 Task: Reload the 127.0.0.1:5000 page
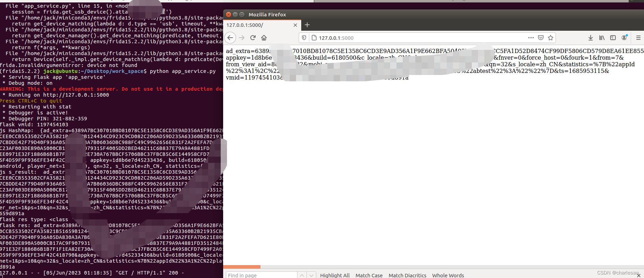click(253, 38)
